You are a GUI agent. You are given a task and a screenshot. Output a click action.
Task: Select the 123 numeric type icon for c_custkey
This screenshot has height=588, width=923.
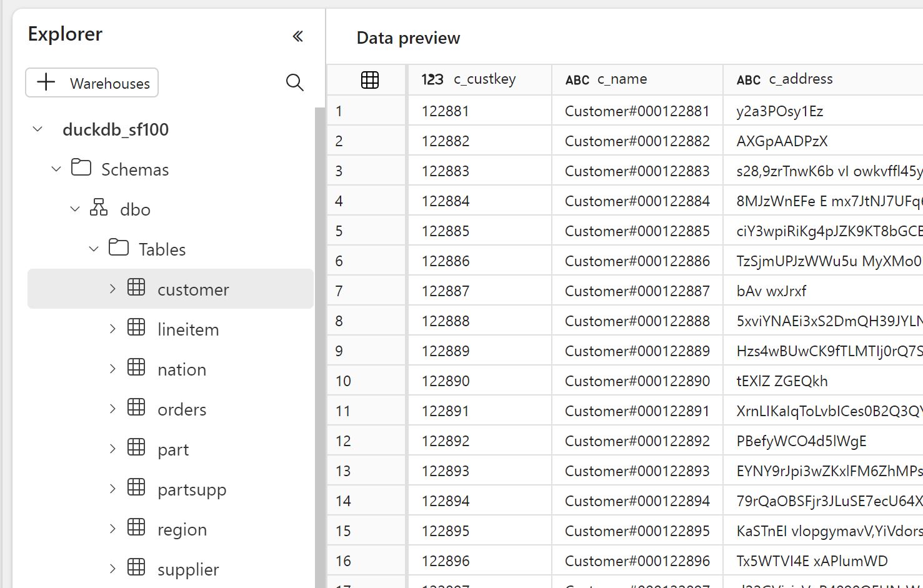pos(432,79)
